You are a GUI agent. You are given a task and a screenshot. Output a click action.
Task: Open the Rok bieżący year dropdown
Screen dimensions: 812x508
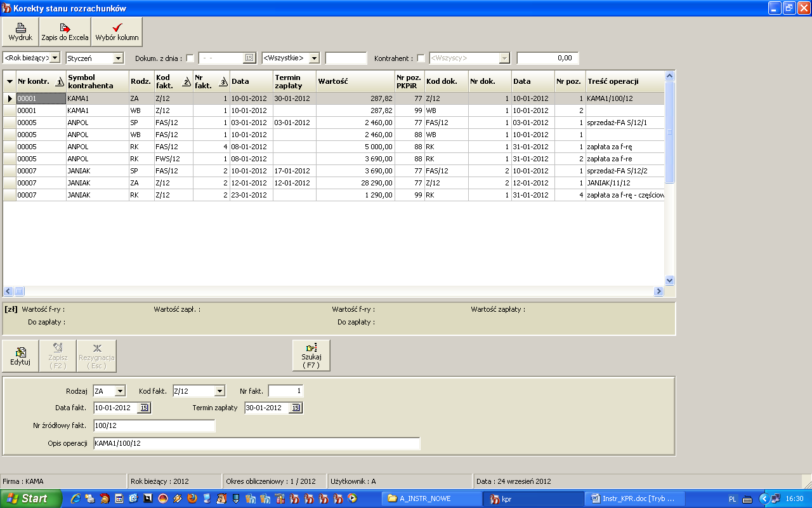point(55,58)
